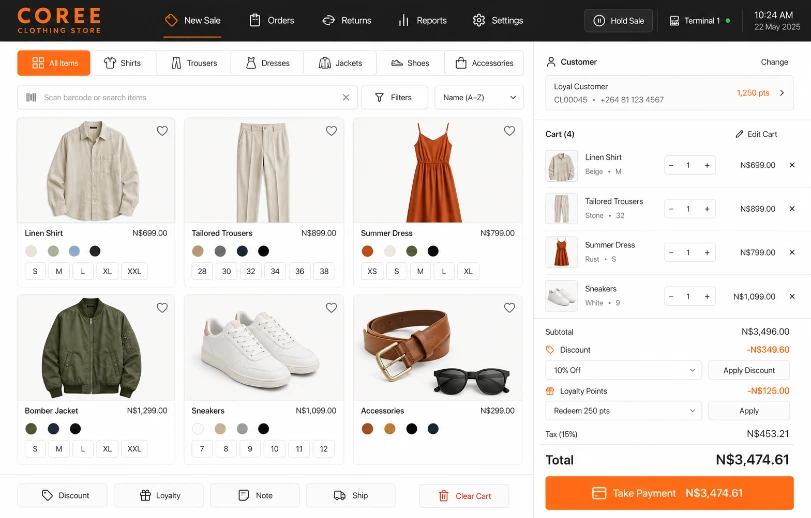This screenshot has height=518, width=811.
Task: Click Edit Cart
Action: click(x=756, y=134)
